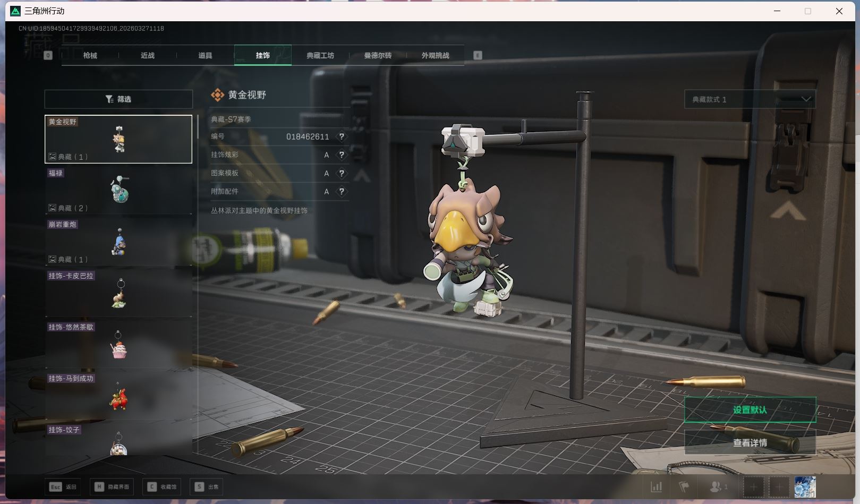Click the 查看详情 button
This screenshot has width=860, height=504.
tap(750, 442)
